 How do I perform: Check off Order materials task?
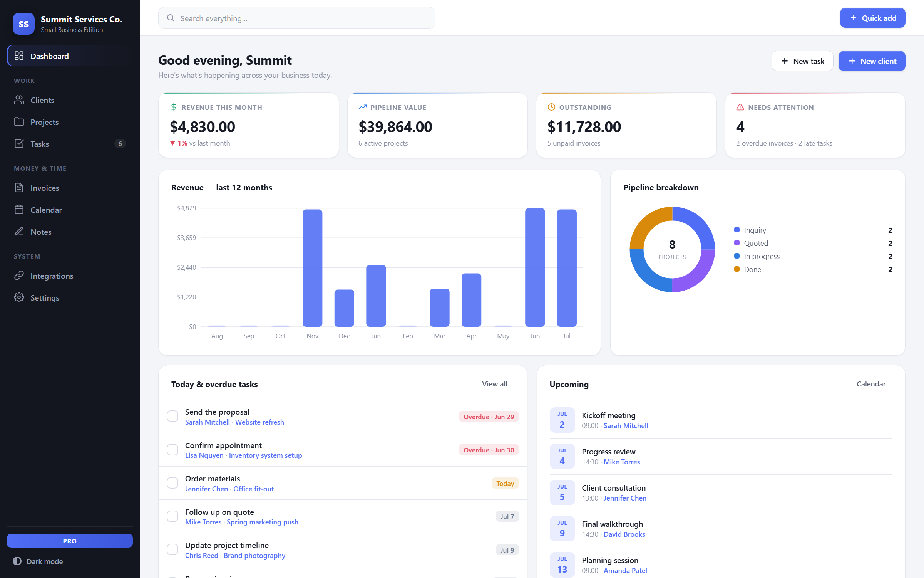click(x=172, y=483)
